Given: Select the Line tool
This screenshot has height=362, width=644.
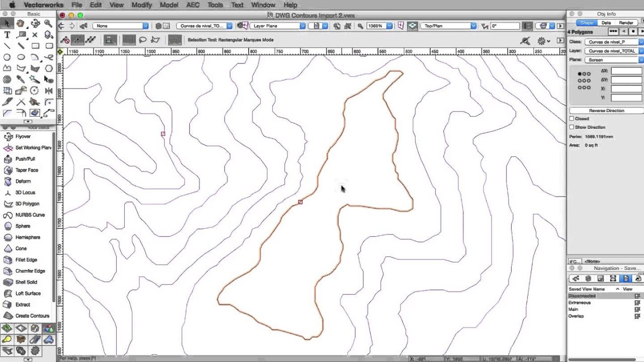Looking at the screenshot, I should 7,46.
